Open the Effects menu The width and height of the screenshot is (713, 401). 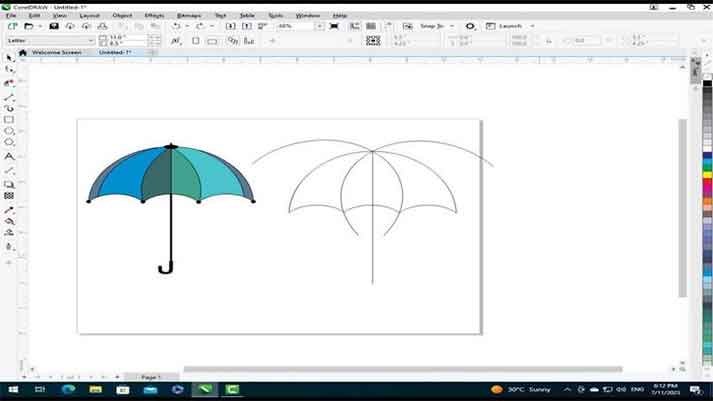point(154,15)
